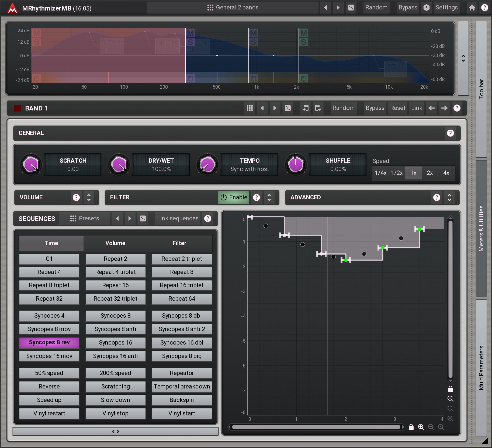Select previous Band 1 preset arrow
Viewport: 492px width, 448px height.
tap(262, 108)
